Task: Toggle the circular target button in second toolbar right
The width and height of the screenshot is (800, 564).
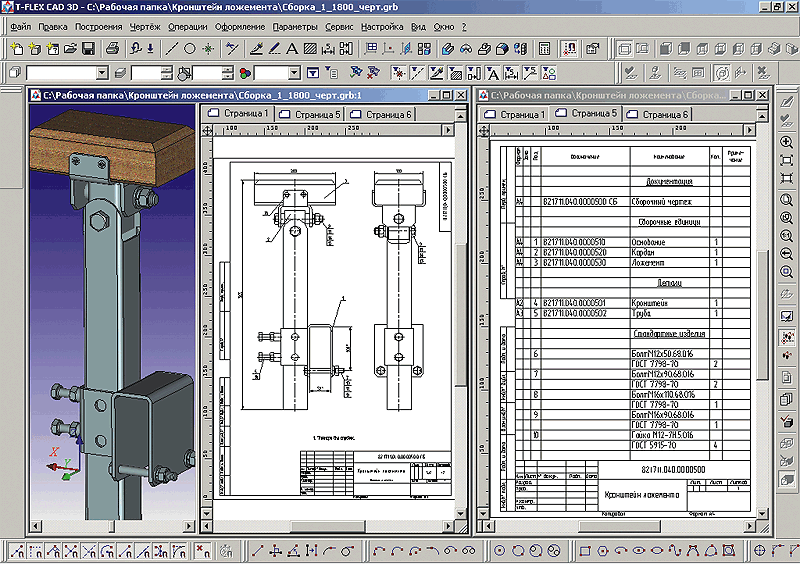Action: pos(721,73)
